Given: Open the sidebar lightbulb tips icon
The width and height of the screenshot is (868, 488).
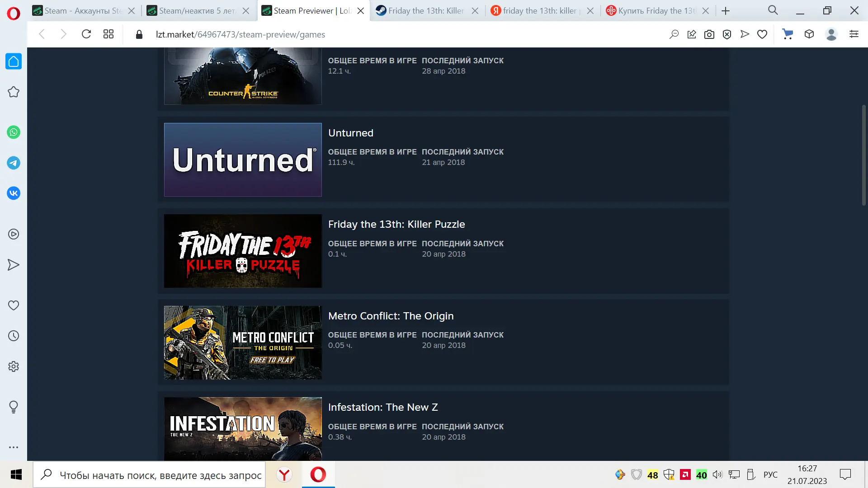Looking at the screenshot, I should point(14,407).
